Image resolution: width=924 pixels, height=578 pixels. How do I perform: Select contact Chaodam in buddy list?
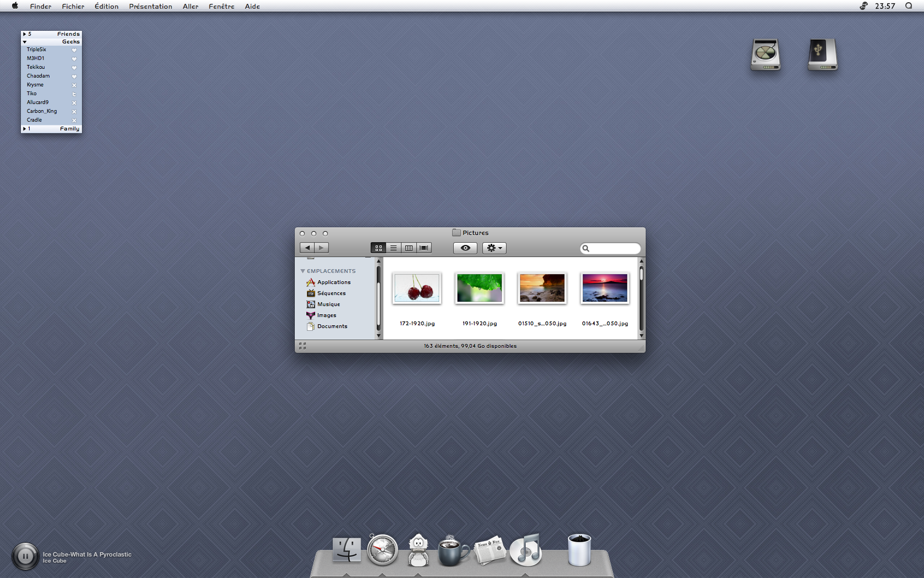[x=52, y=76]
